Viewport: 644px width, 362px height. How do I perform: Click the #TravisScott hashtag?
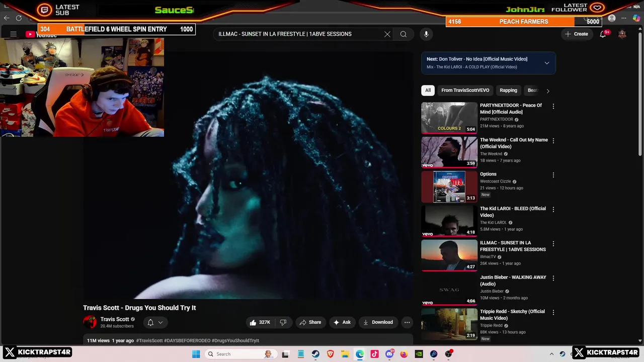tap(149, 340)
